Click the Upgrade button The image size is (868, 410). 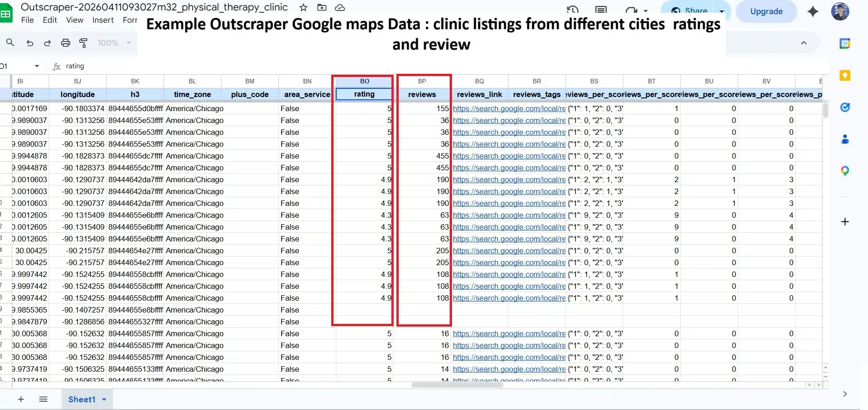[766, 11]
